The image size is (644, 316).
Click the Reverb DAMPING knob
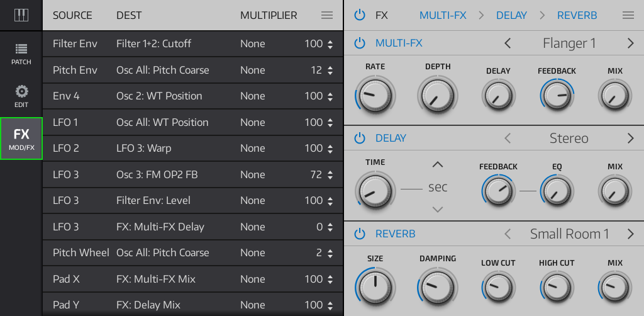coord(438,287)
